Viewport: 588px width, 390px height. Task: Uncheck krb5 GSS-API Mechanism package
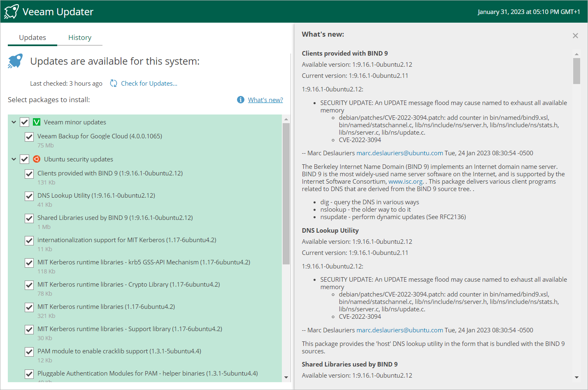(x=29, y=263)
